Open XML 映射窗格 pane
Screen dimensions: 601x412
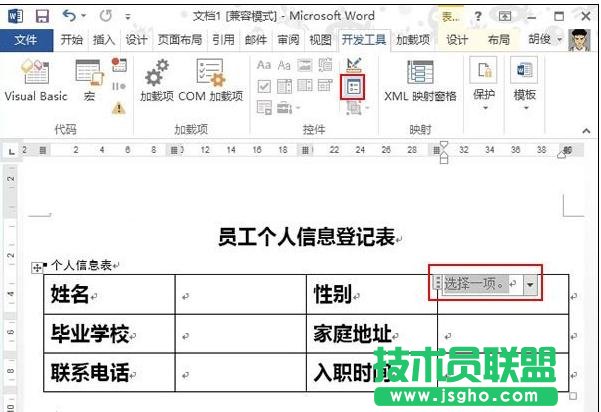pos(420,81)
